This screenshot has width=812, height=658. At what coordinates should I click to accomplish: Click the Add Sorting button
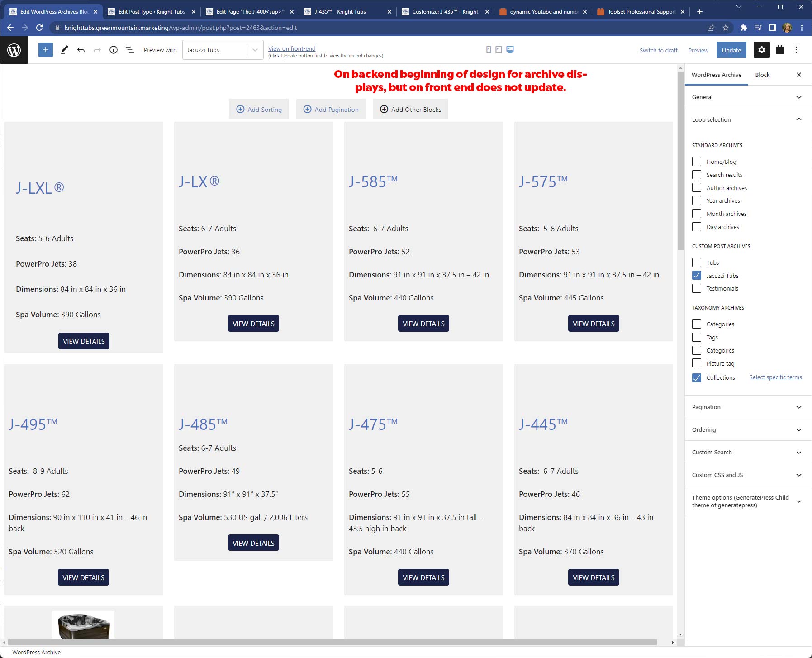[x=259, y=109]
